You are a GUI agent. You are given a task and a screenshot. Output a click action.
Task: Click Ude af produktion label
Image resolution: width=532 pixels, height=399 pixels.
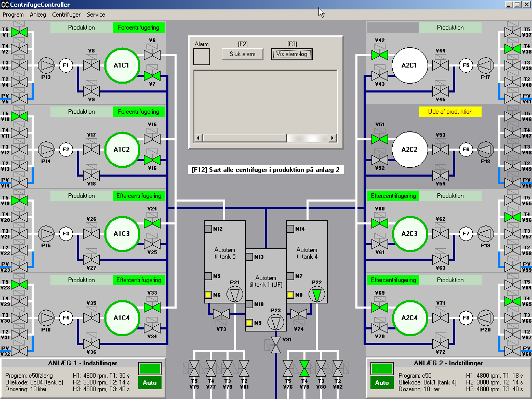[450, 112]
